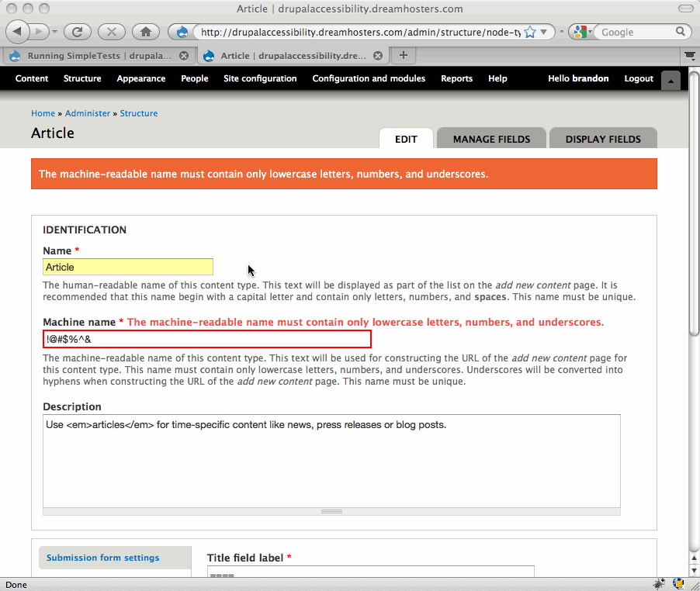Select the EDIT tab
This screenshot has height=591, width=700.
pyautogui.click(x=406, y=139)
